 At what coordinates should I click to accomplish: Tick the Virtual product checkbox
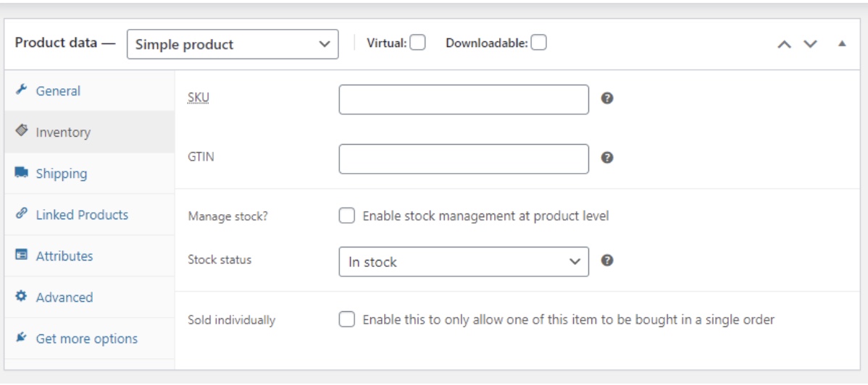pyautogui.click(x=417, y=43)
